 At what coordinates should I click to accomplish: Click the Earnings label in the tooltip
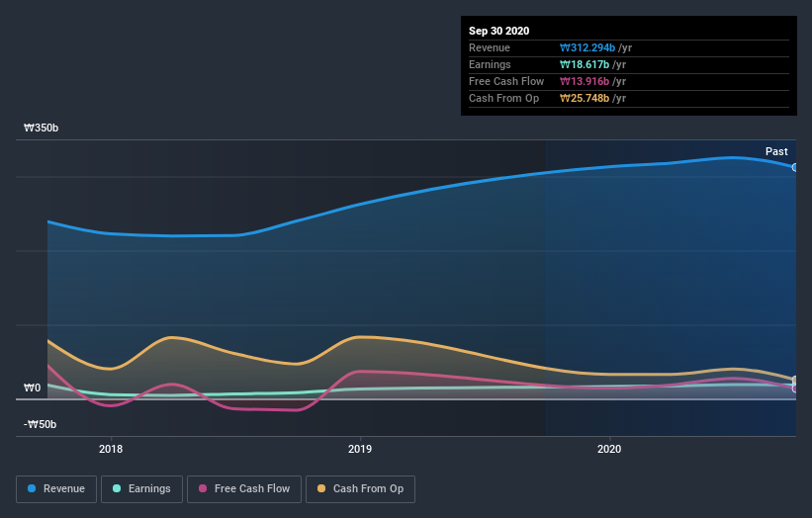pyautogui.click(x=490, y=64)
